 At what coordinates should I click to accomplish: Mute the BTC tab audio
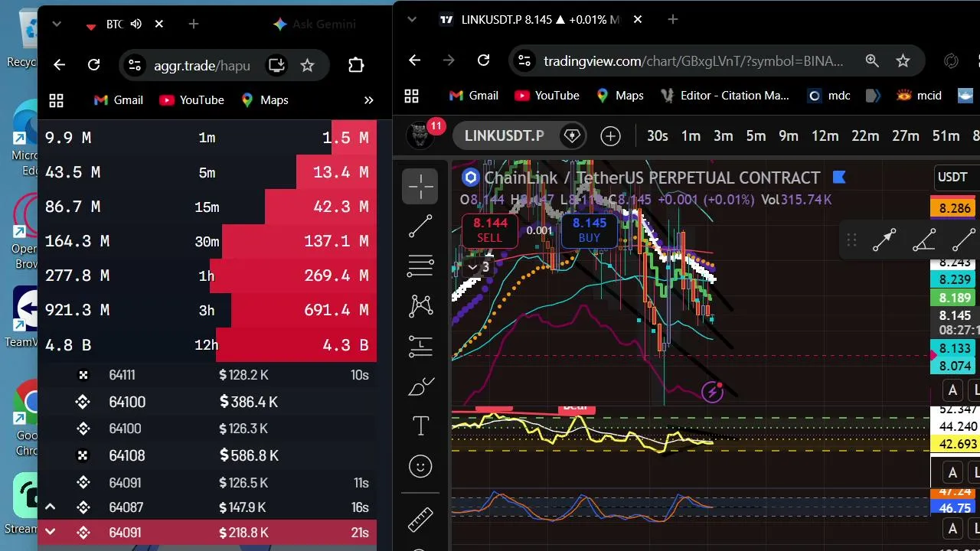point(136,24)
